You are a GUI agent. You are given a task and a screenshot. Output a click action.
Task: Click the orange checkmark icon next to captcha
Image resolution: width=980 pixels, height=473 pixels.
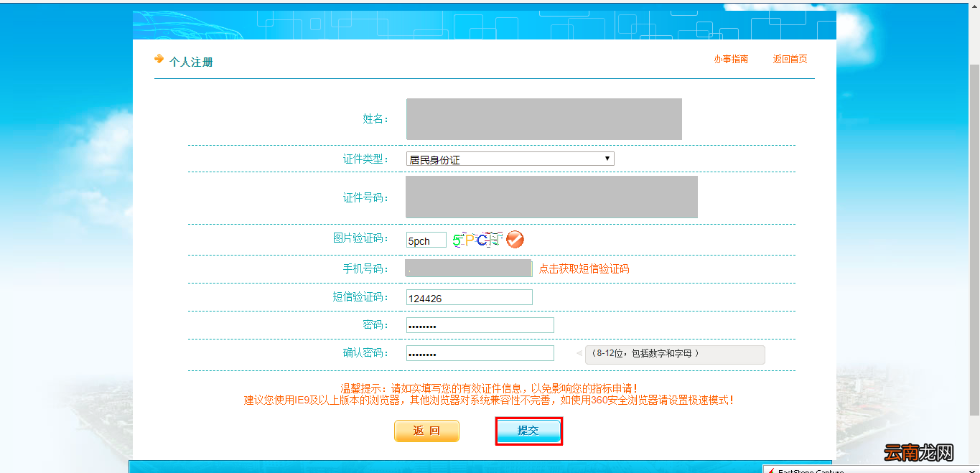click(515, 240)
